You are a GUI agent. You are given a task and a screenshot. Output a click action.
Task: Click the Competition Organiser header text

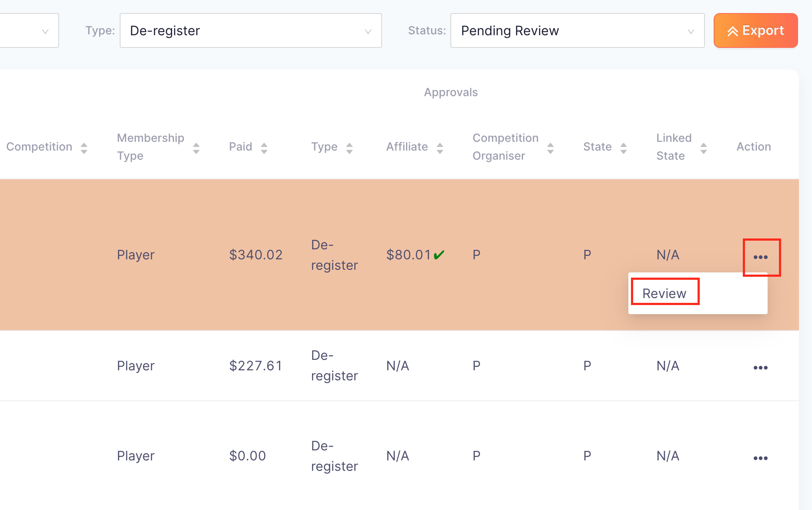(506, 147)
